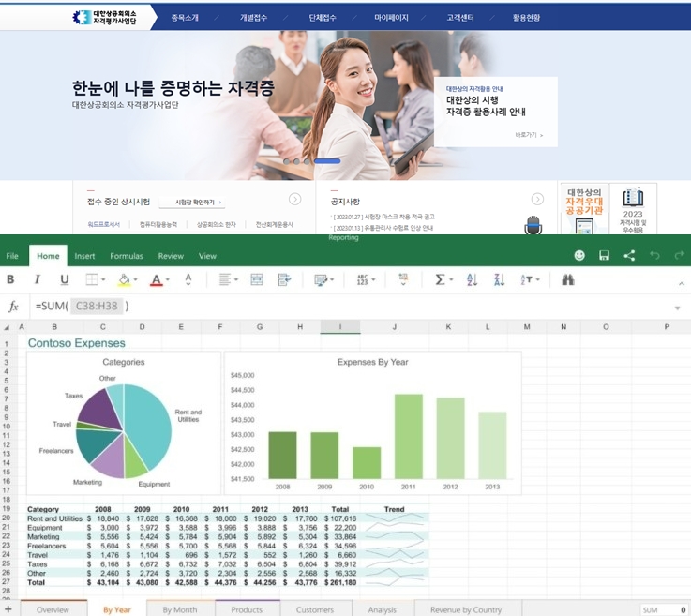Click the AutoSum sigma icon
Image resolution: width=691 pixels, height=616 pixels.
click(440, 279)
